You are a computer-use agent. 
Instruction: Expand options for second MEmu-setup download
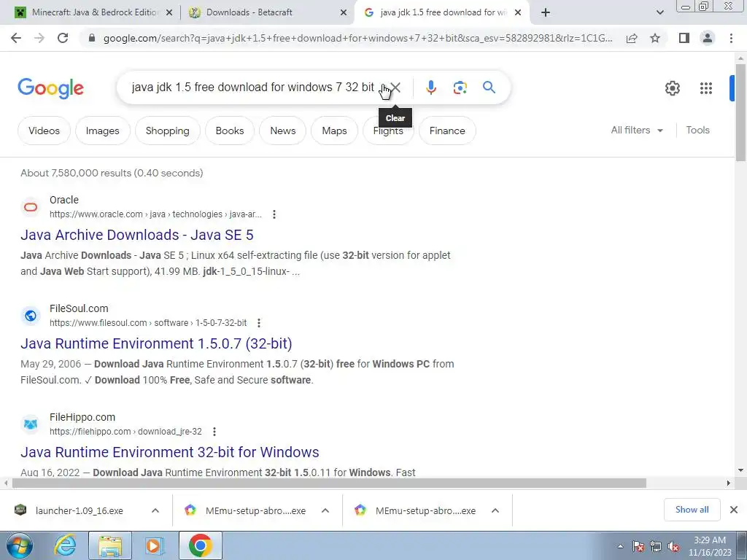(495, 510)
